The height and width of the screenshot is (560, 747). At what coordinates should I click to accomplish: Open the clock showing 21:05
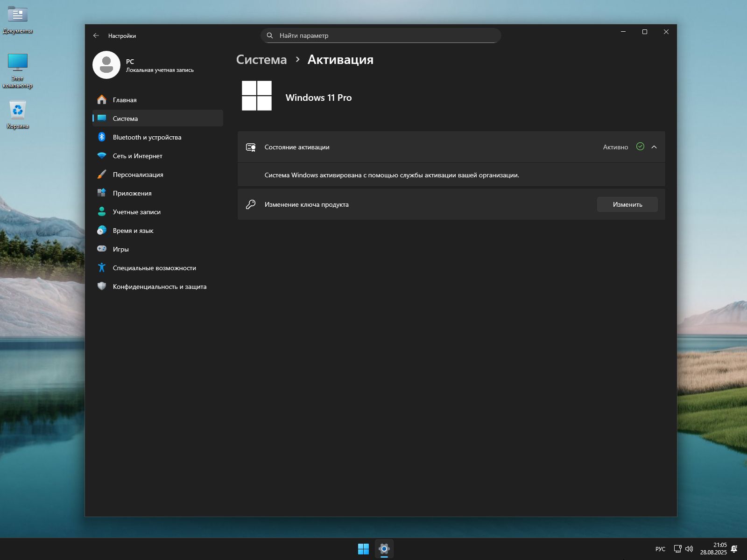point(713,549)
